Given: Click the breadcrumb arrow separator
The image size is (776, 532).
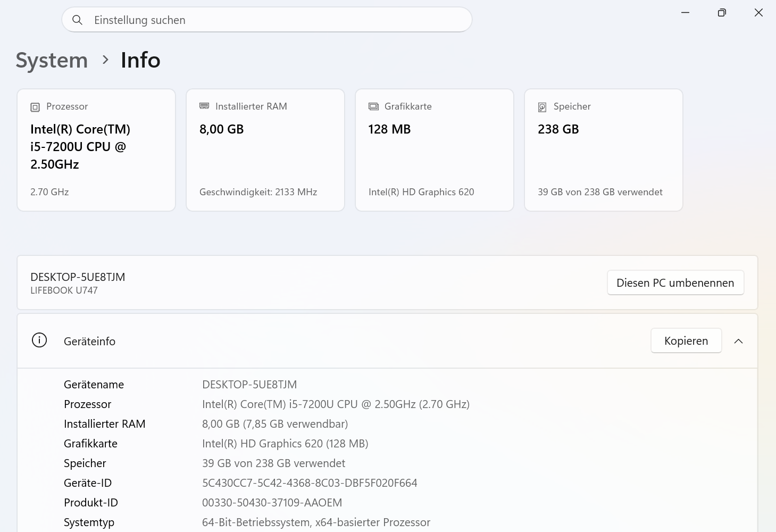Looking at the screenshot, I should tap(105, 60).
